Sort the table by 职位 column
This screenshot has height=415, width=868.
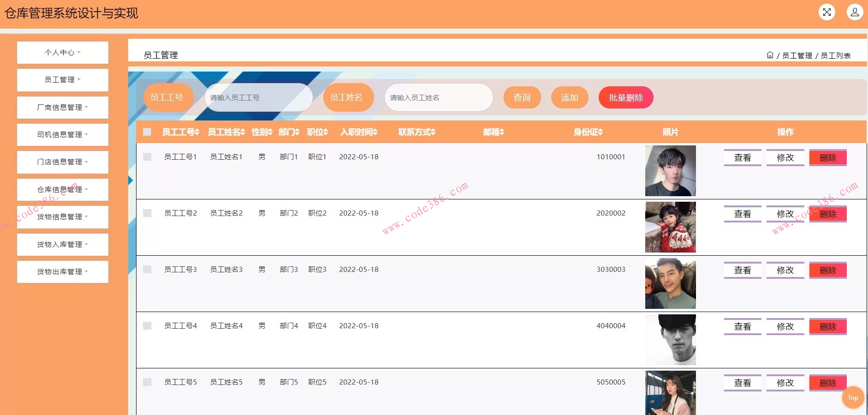click(x=318, y=132)
